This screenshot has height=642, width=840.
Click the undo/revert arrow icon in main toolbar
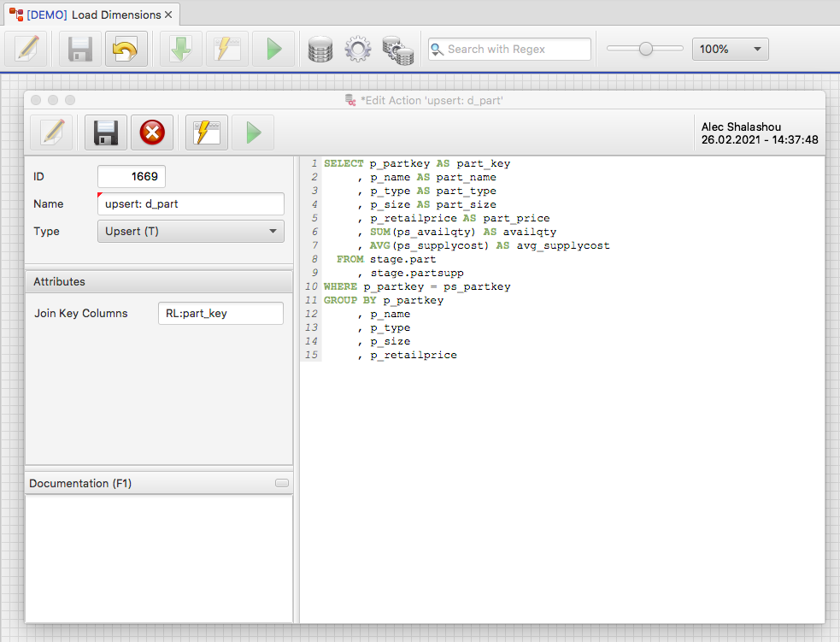126,49
